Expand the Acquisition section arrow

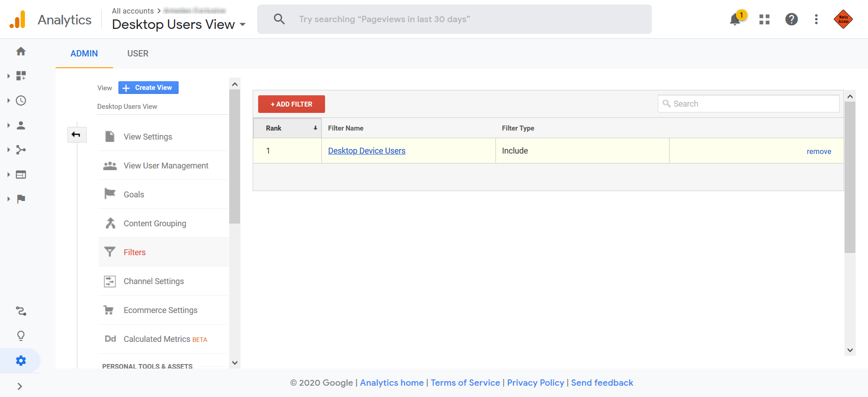click(x=9, y=149)
